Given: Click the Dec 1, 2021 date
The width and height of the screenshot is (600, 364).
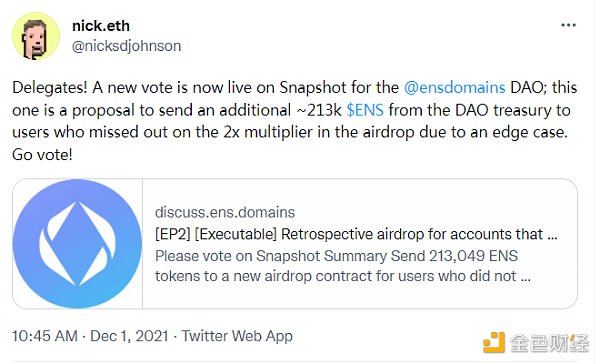Looking at the screenshot, I should [129, 336].
